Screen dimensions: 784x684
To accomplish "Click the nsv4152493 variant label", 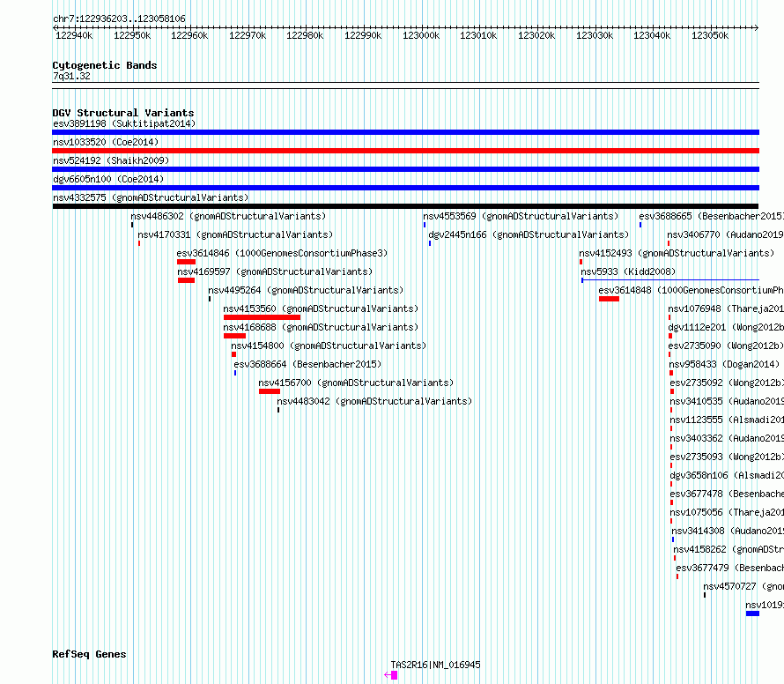I will 677,253.
